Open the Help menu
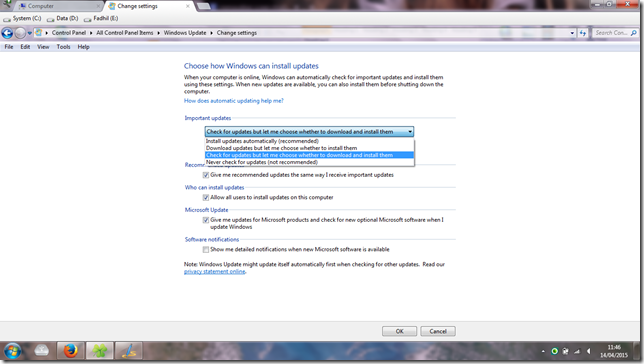Screen dimensions: 644x364 (x=83, y=47)
